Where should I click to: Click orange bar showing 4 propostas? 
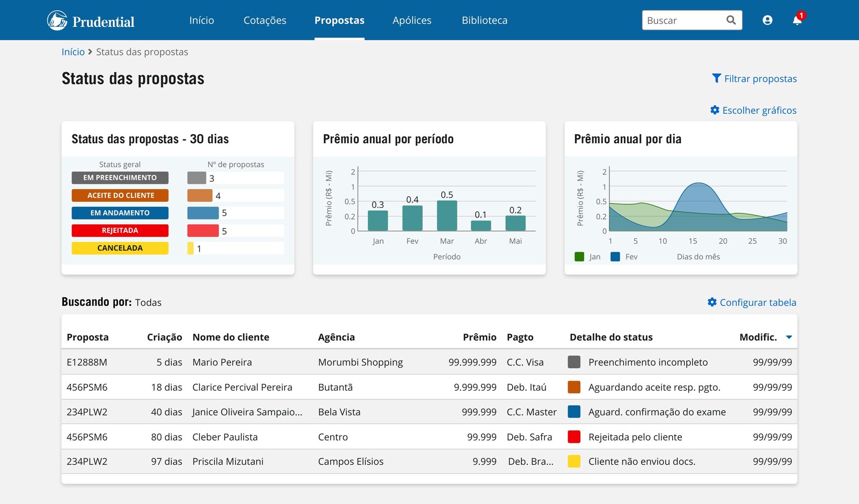200,195
